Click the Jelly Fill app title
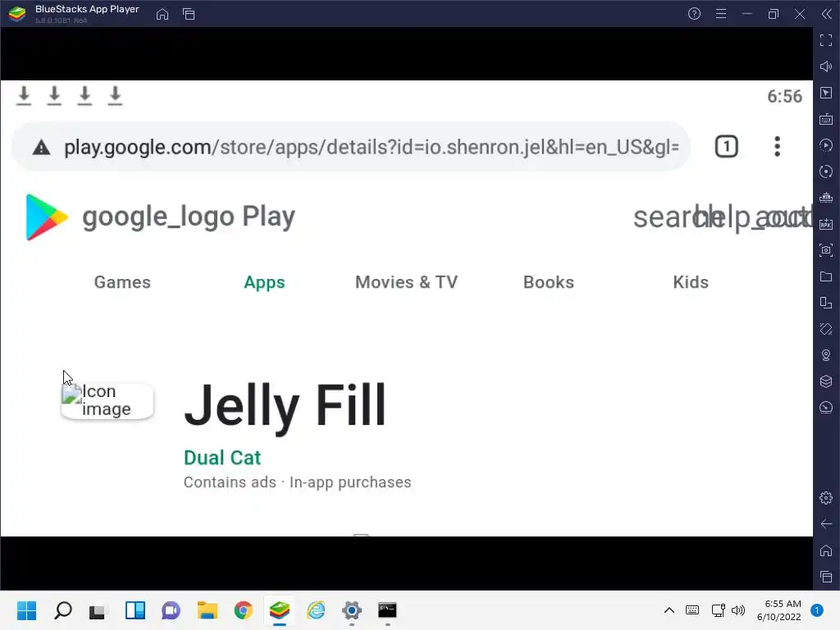Screen dimensions: 840x630 [x=285, y=405]
